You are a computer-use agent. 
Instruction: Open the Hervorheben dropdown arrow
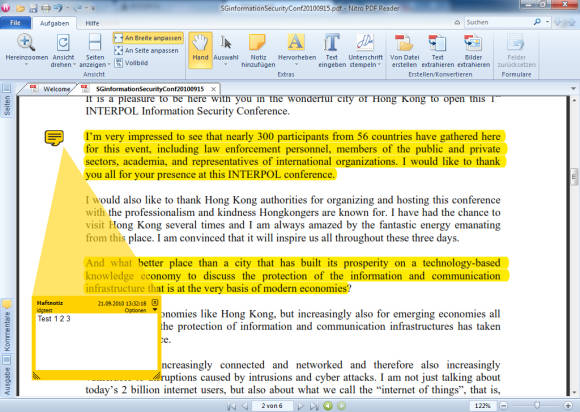(x=297, y=64)
